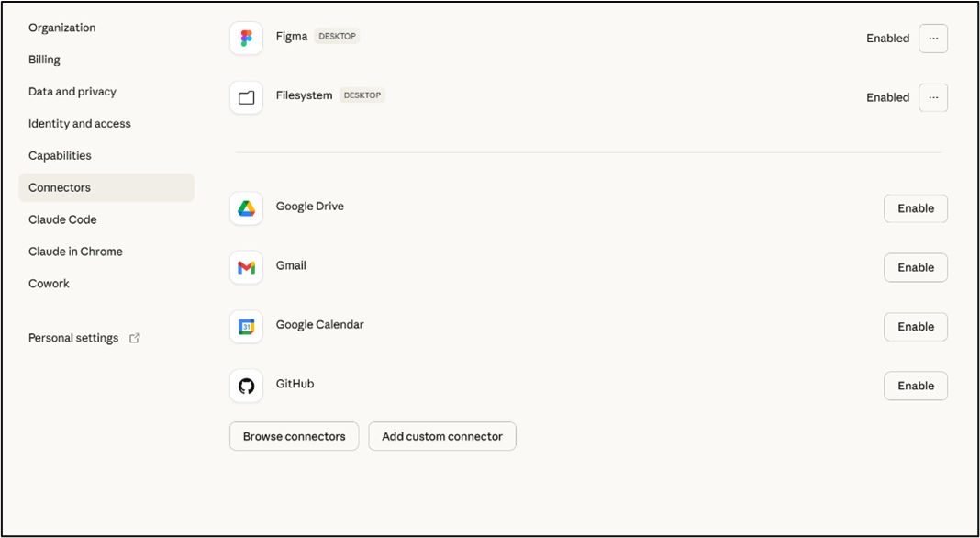Enable the GitHub connector
980x538 pixels.
tap(915, 386)
